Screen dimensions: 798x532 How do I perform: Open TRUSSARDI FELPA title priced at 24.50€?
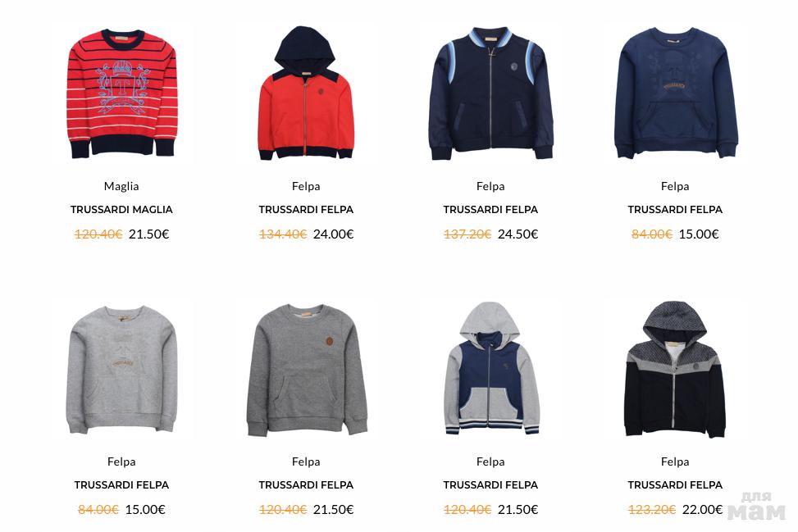(x=490, y=210)
